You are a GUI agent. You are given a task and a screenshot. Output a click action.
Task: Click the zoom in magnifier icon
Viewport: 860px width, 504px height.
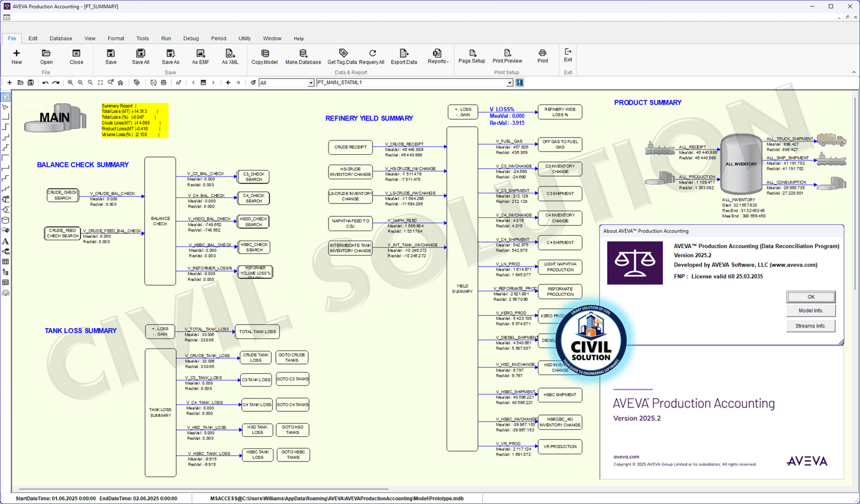(71, 83)
